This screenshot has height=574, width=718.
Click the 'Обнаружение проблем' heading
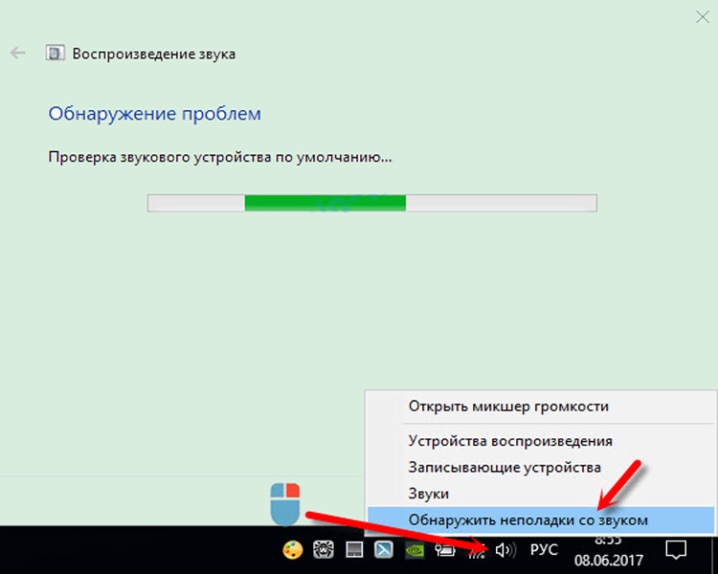click(x=155, y=114)
